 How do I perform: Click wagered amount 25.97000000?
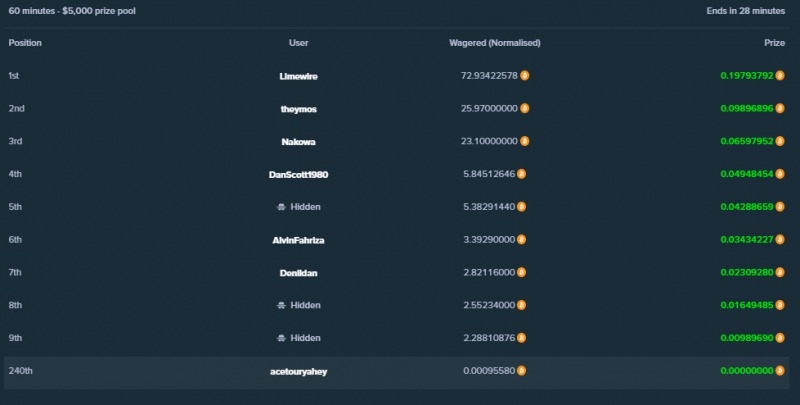click(489, 108)
